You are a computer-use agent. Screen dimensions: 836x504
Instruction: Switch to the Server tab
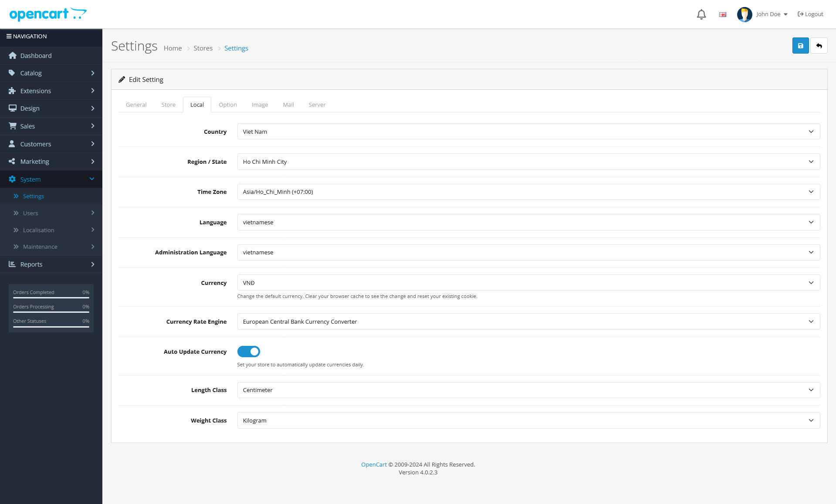tap(317, 105)
